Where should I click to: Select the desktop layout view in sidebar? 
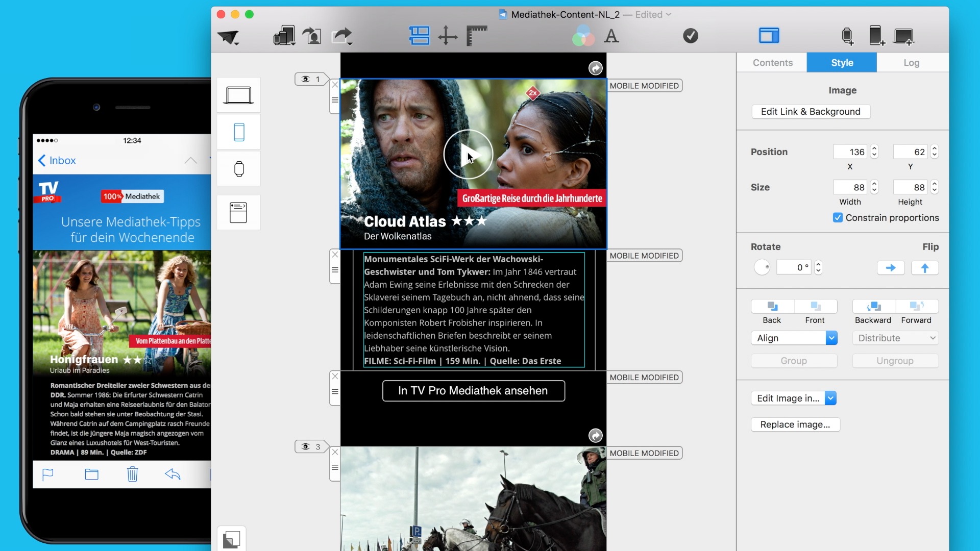[x=238, y=95]
